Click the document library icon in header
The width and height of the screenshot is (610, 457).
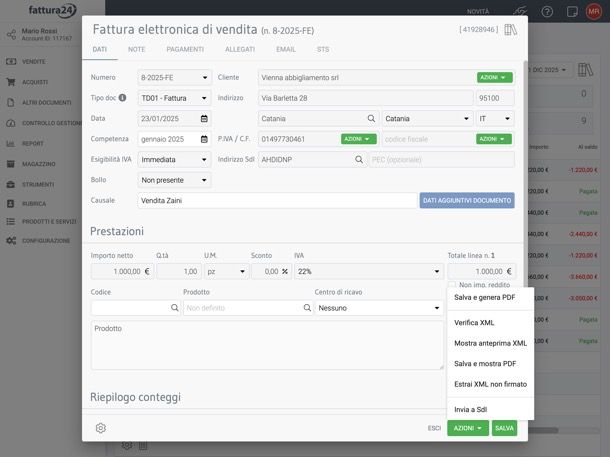tap(511, 30)
